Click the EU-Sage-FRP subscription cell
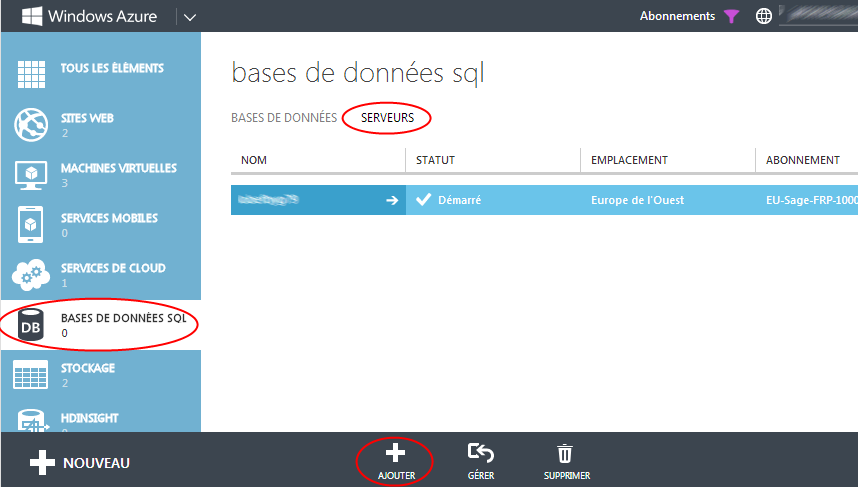This screenshot has height=487, width=858. click(812, 200)
